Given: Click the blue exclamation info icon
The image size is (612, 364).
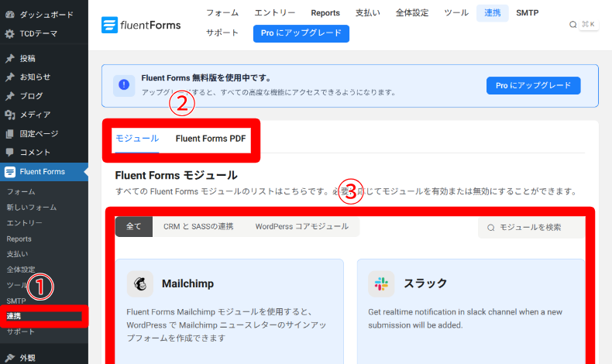Looking at the screenshot, I should click(x=124, y=84).
